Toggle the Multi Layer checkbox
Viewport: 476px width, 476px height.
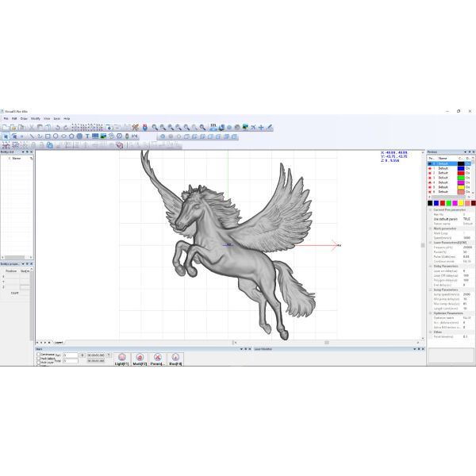pyautogui.click(x=39, y=363)
